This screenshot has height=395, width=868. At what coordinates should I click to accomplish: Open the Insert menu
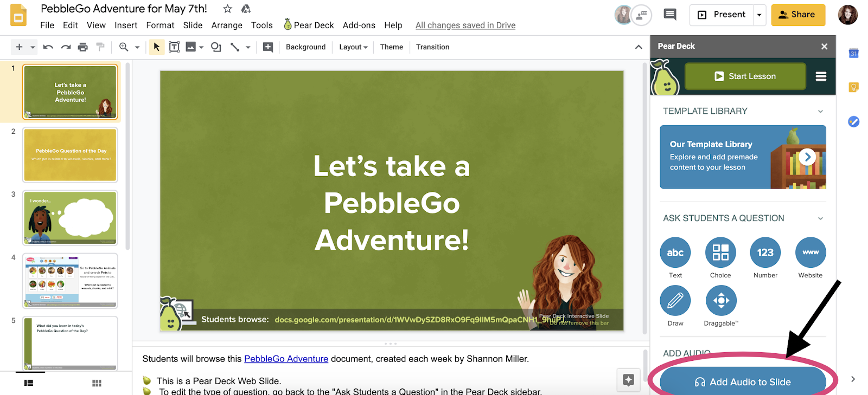pos(126,25)
